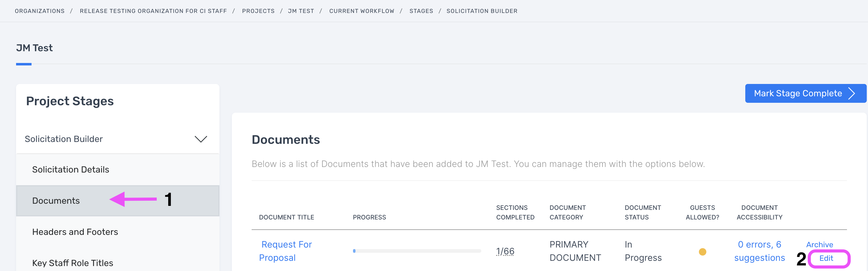This screenshot has height=271, width=868.
Task: Click the document progress bar
Action: (x=417, y=251)
